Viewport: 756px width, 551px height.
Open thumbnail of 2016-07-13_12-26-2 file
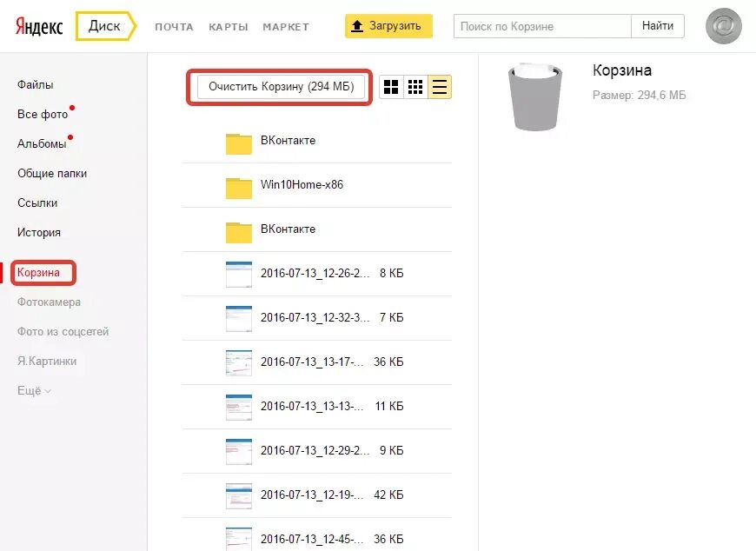tap(239, 274)
